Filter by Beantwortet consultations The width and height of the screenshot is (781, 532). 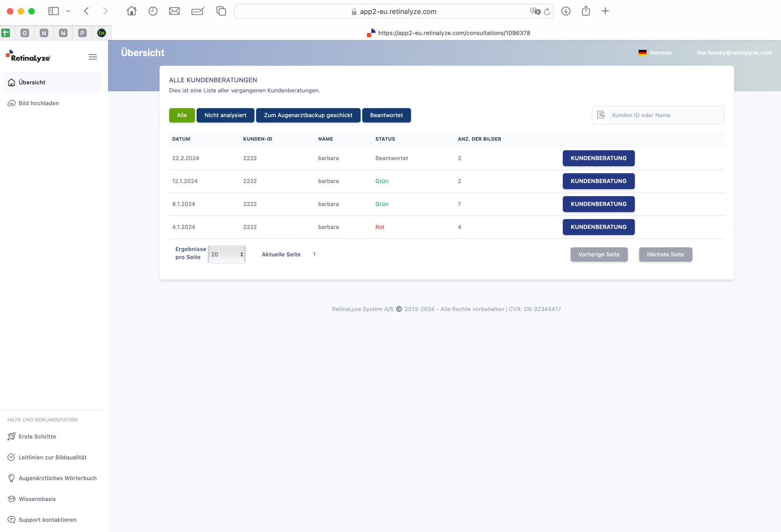coord(386,115)
